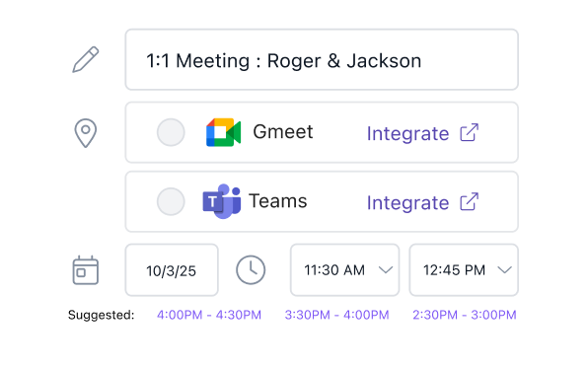Click Integrate link for Teams
Viewport: 588px width, 368px height.
407,203
